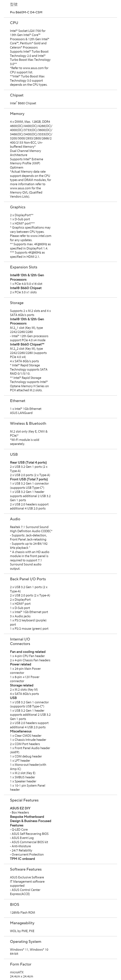
Task: Select the CPU section heading
Action: pyautogui.click(x=14, y=23)
